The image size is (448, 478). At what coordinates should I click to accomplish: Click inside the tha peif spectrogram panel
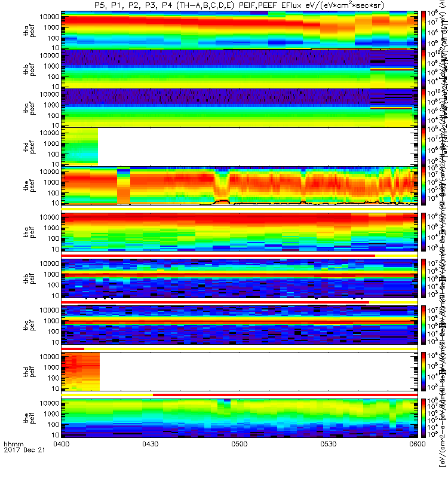click(240, 232)
